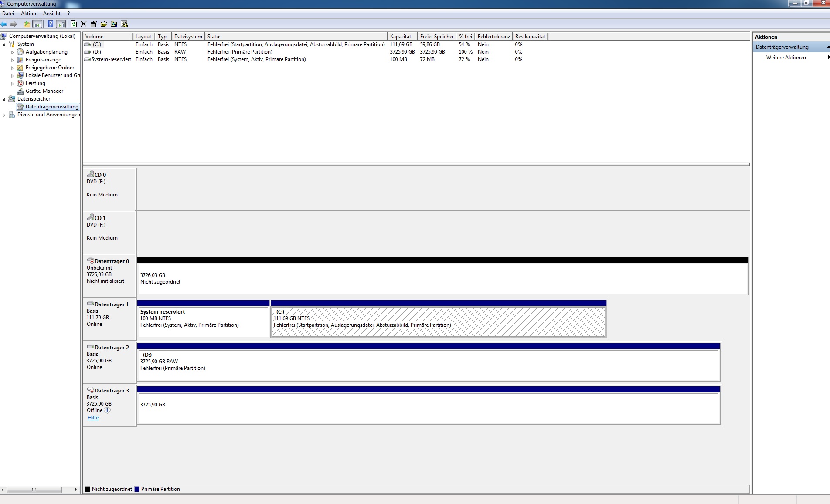The width and height of the screenshot is (830, 504).
Task: Select the Ereignisanzeige icon
Action: [20, 60]
